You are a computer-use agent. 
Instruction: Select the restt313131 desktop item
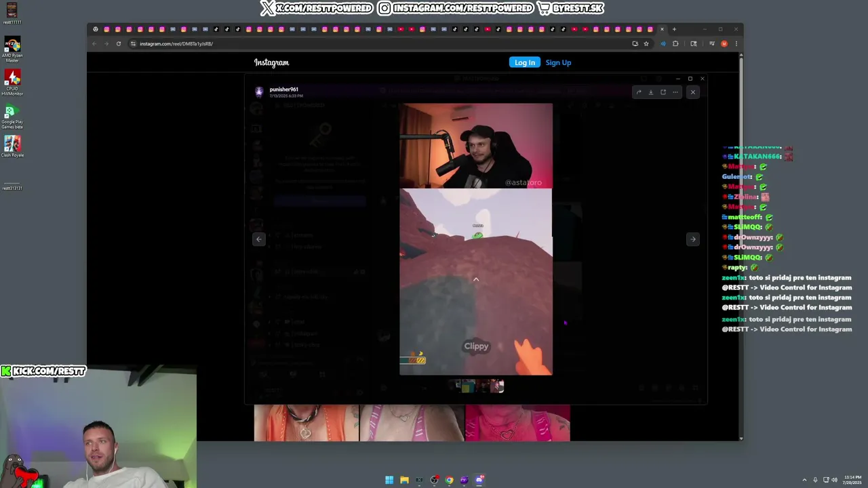coord(12,187)
